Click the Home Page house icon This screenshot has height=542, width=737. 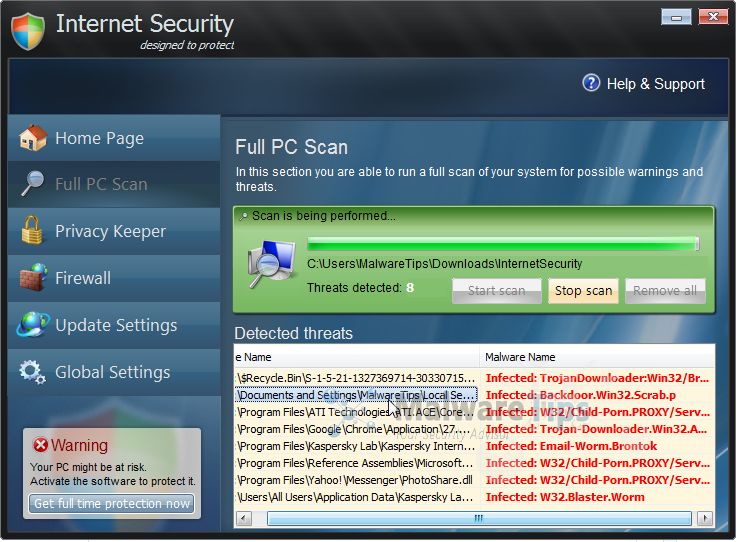point(33,138)
